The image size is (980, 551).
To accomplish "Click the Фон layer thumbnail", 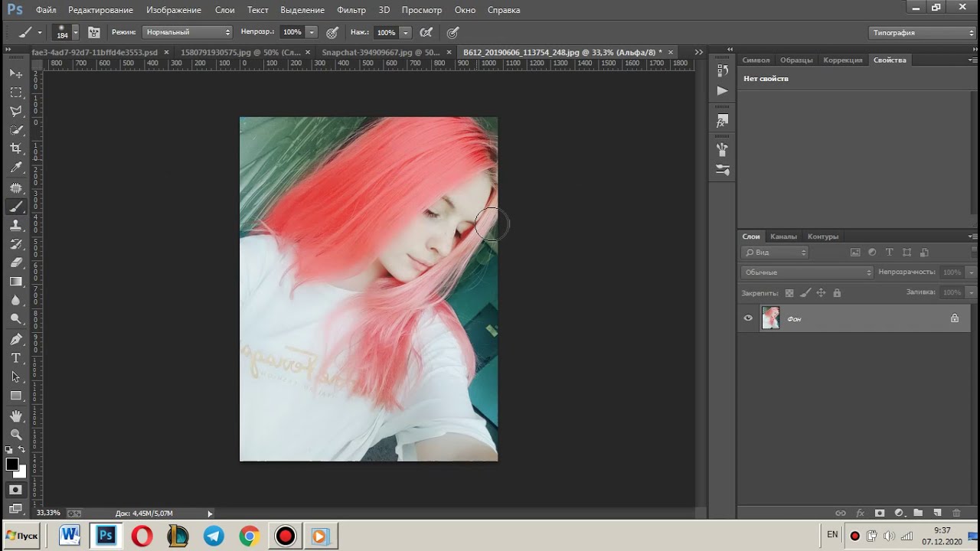I will pyautogui.click(x=770, y=318).
